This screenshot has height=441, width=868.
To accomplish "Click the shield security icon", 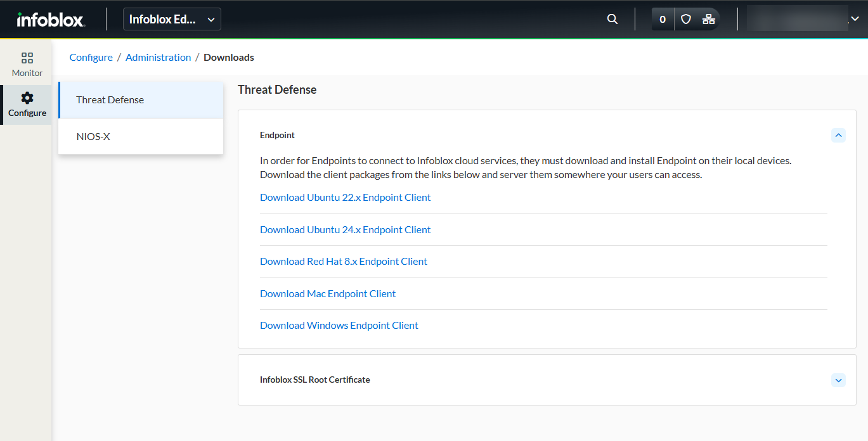I will pyautogui.click(x=685, y=19).
